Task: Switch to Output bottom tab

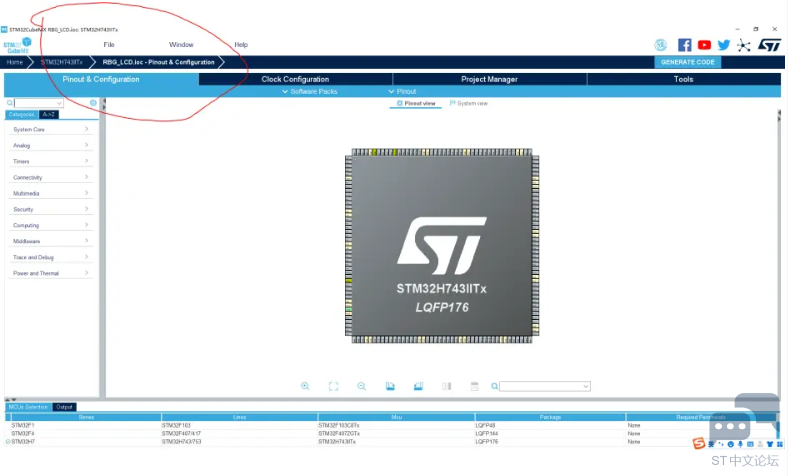Action: pos(64,407)
